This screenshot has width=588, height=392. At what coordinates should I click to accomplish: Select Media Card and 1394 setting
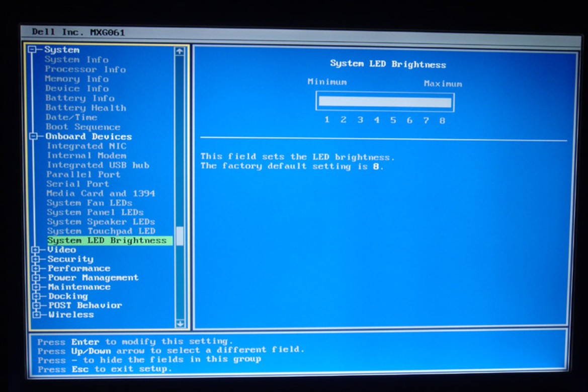coord(101,193)
